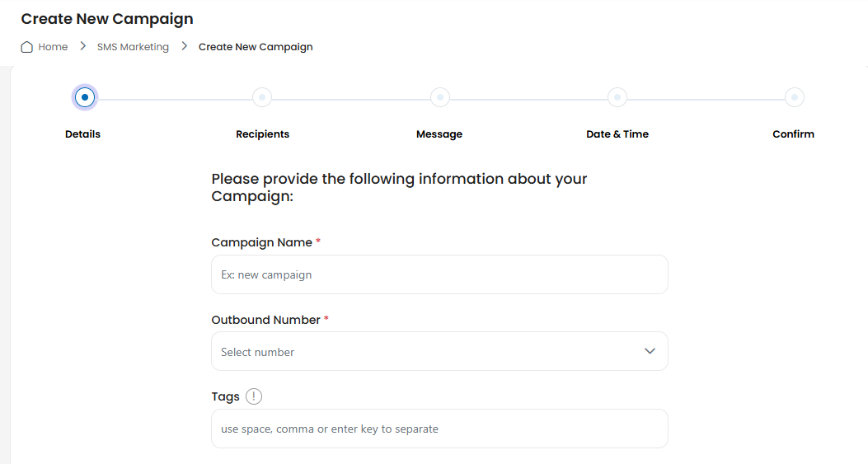Focus the Tags input field
868x464 pixels.
(x=439, y=429)
